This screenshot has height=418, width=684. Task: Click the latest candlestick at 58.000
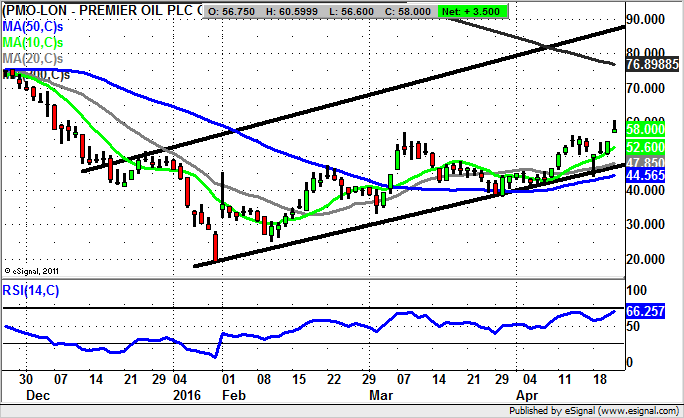click(x=615, y=126)
